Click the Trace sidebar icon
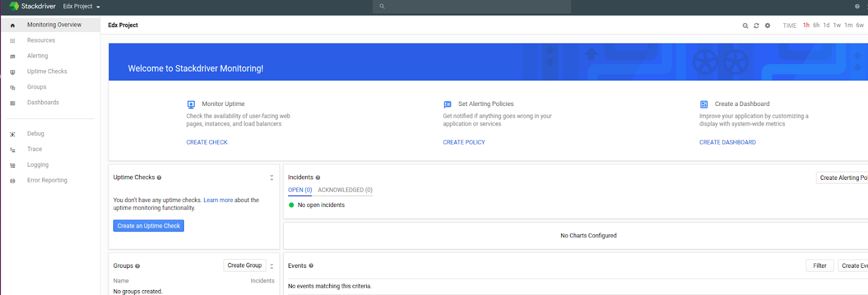The image size is (868, 295). point(12,150)
